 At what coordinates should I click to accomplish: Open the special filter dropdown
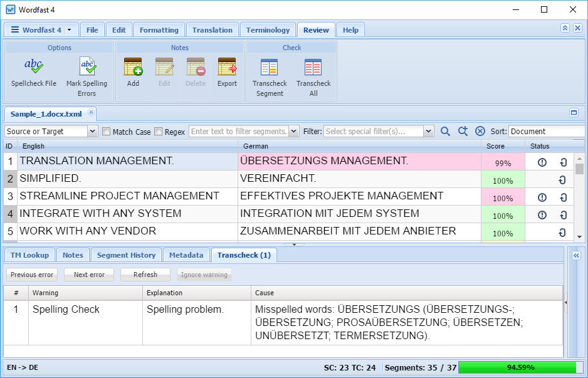428,131
